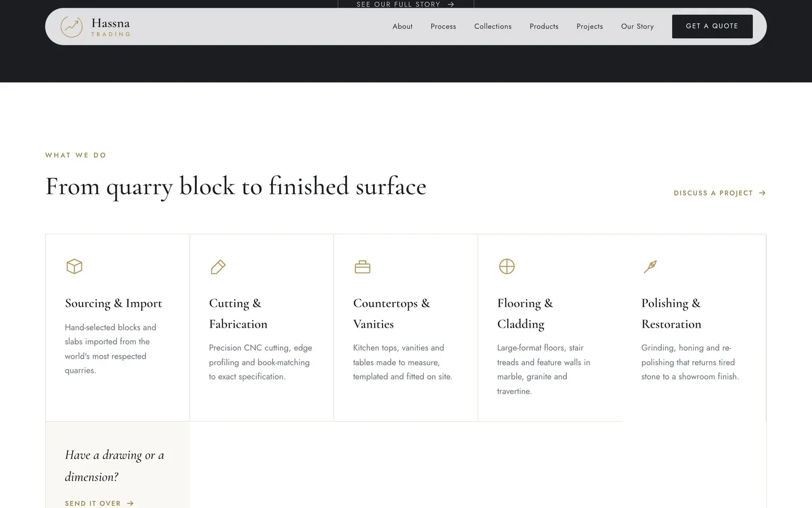This screenshot has width=812, height=508.
Task: Click the Flooring & Cladding heading
Action: (x=525, y=313)
